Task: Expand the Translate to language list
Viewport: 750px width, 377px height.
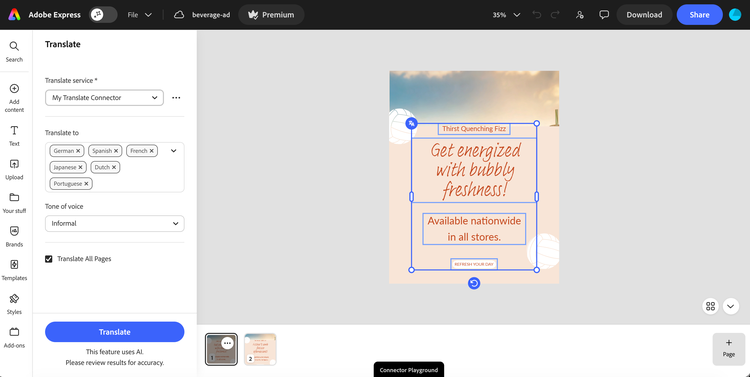Action: click(174, 151)
